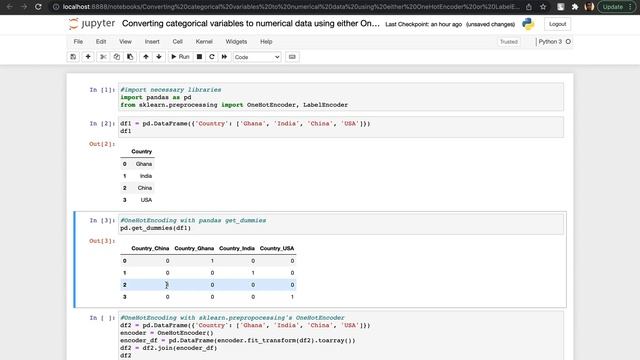Open the browser site info icon
This screenshot has height=360, width=640.
pos(56,7)
